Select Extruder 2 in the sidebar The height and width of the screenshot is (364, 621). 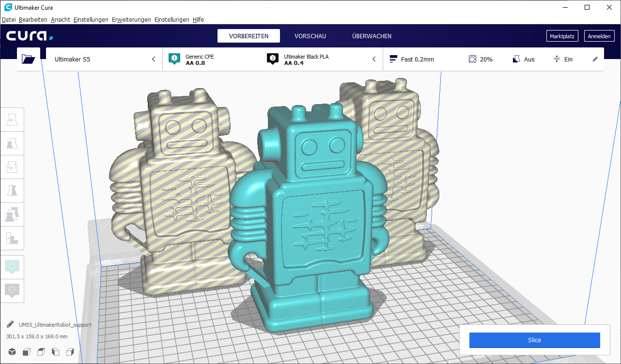[12, 291]
